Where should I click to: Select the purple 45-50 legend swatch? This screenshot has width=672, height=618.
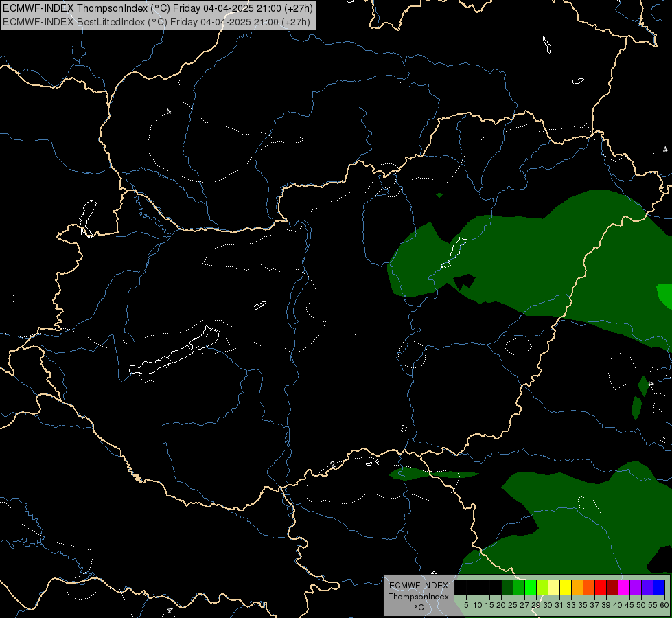click(636, 587)
